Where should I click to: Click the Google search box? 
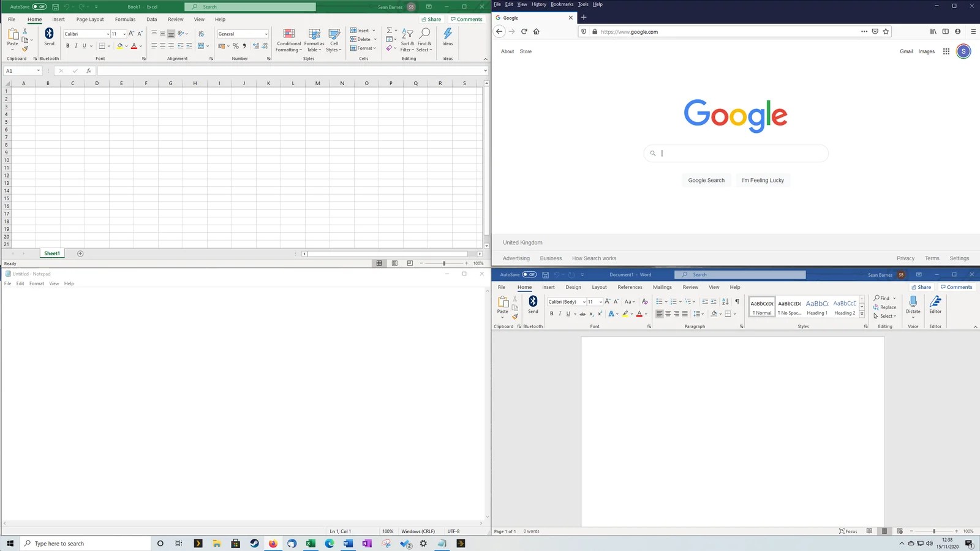coord(736,154)
